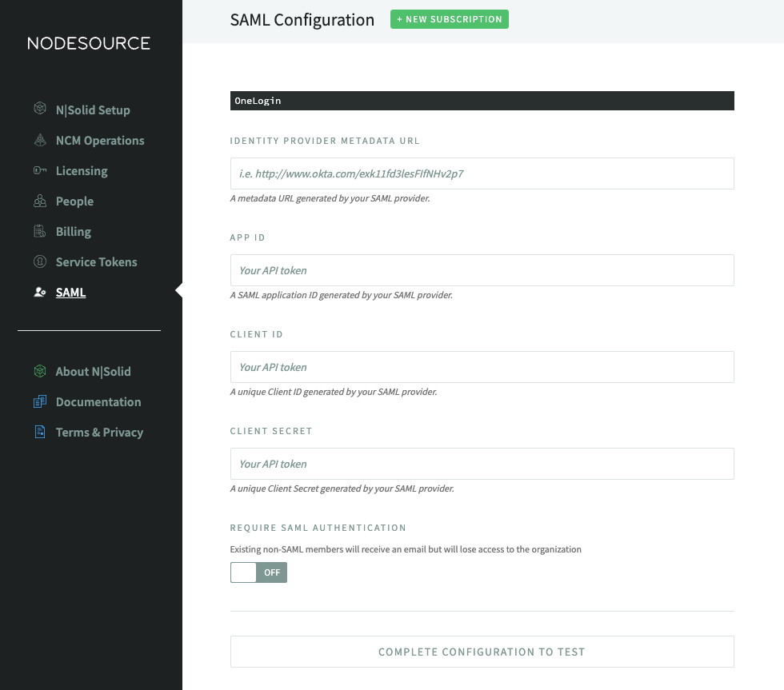
Task: Click the Require SAML Authentication heading
Action: point(318,528)
